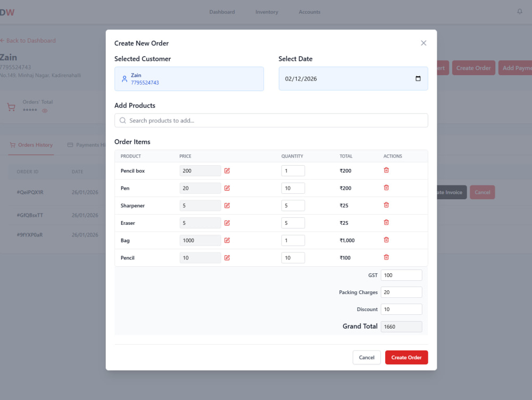Click Add Payment button on page
The width and height of the screenshot is (532, 400).
pyautogui.click(x=515, y=68)
